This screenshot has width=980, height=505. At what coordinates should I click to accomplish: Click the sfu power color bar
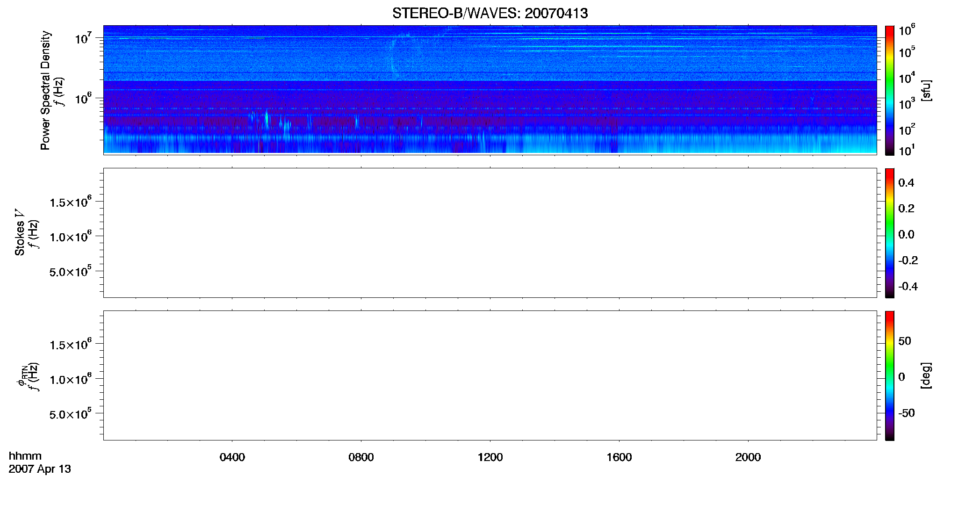click(890, 90)
